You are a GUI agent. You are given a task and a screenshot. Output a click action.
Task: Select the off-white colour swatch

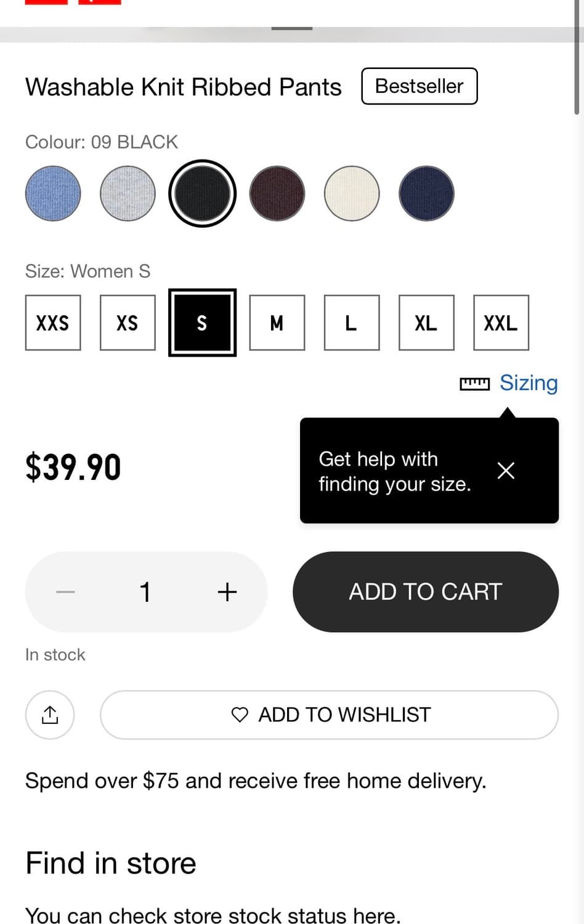point(351,193)
